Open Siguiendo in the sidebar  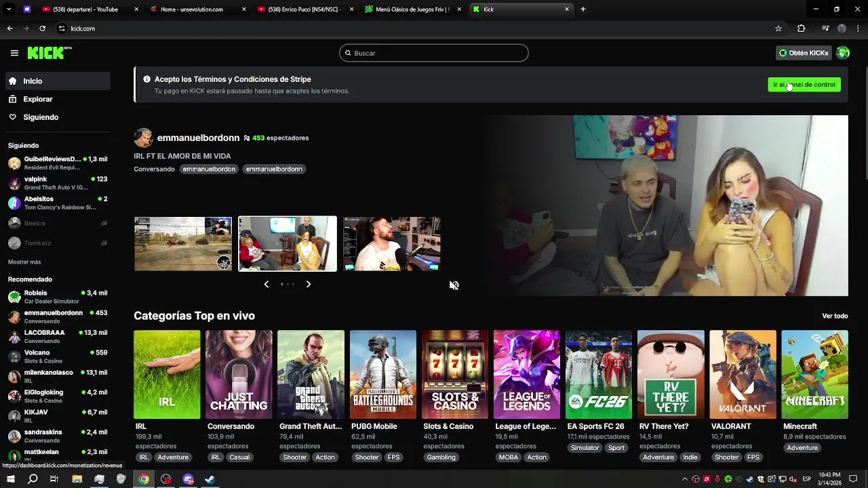58,117
